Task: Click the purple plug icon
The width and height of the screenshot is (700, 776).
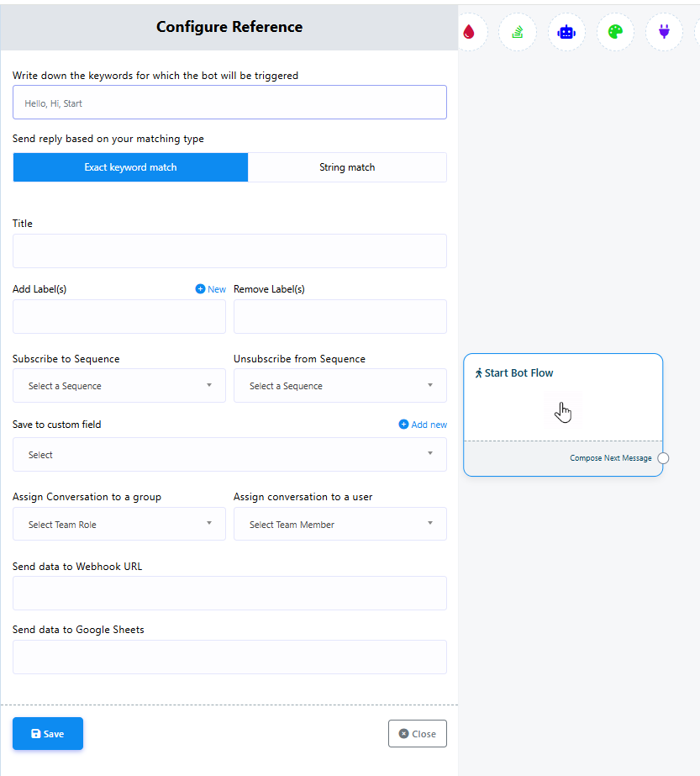Action: pyautogui.click(x=664, y=32)
